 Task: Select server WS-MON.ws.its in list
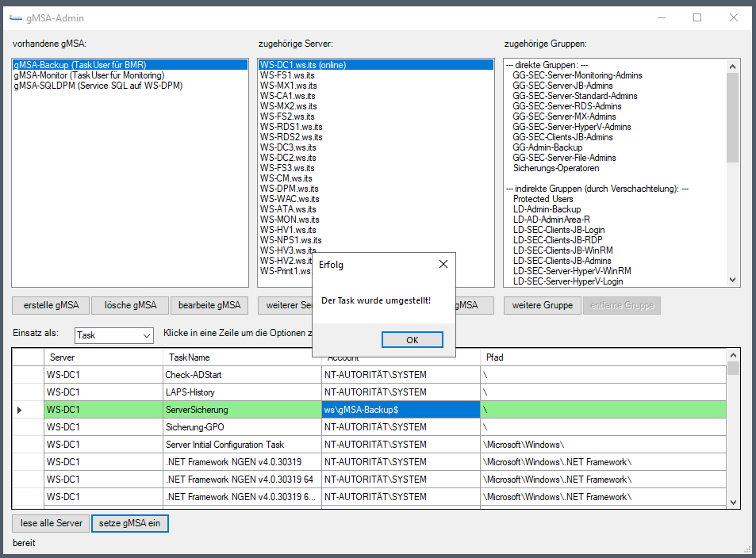[x=376, y=220]
